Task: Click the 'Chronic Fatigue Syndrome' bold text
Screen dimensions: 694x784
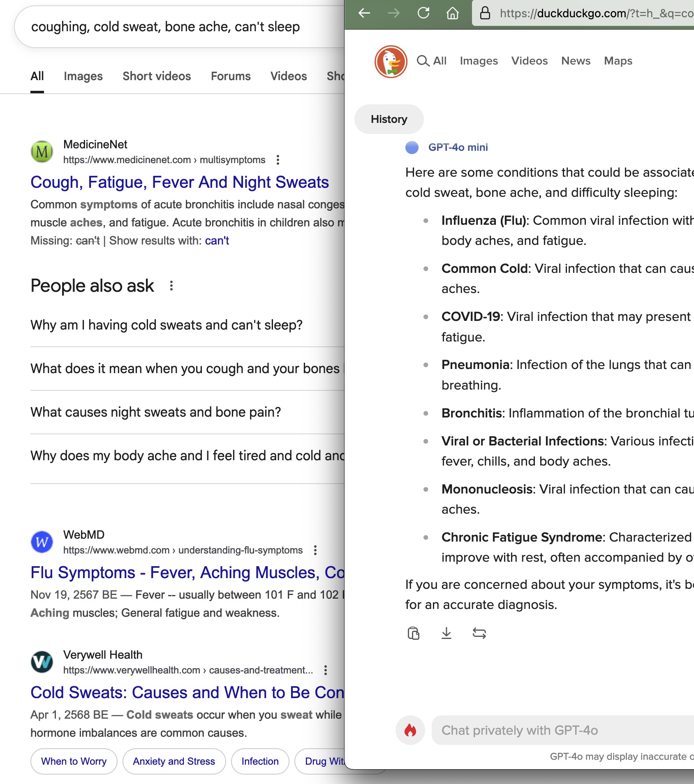Action: click(522, 537)
